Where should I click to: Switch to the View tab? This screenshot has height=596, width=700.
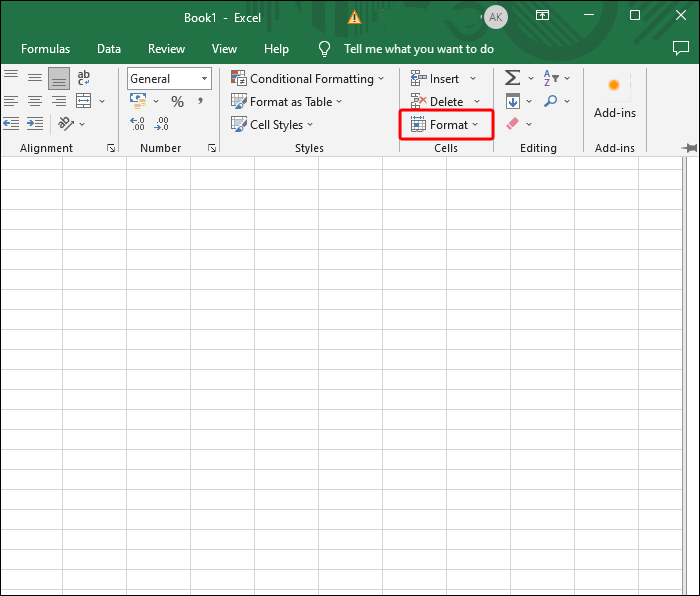tap(224, 48)
